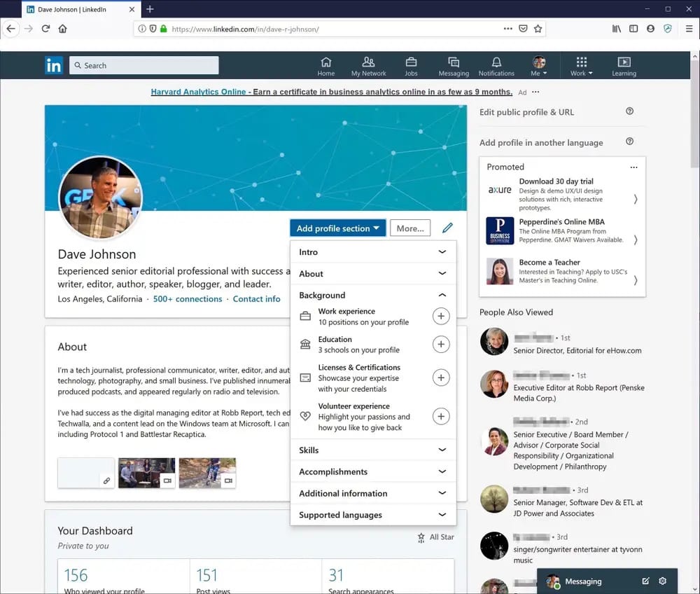This screenshot has width=700, height=594.
Task: Open a new browser tab
Action: tap(150, 9)
